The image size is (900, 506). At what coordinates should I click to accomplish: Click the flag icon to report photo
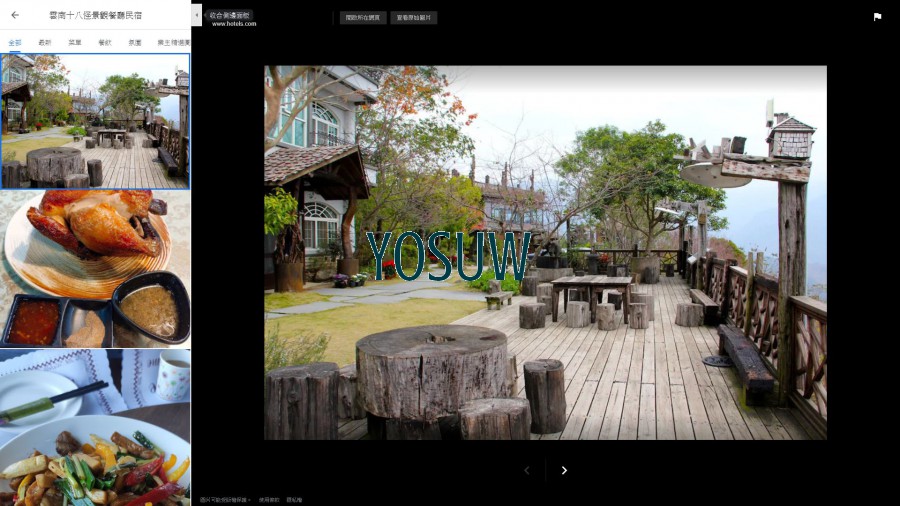point(877,17)
